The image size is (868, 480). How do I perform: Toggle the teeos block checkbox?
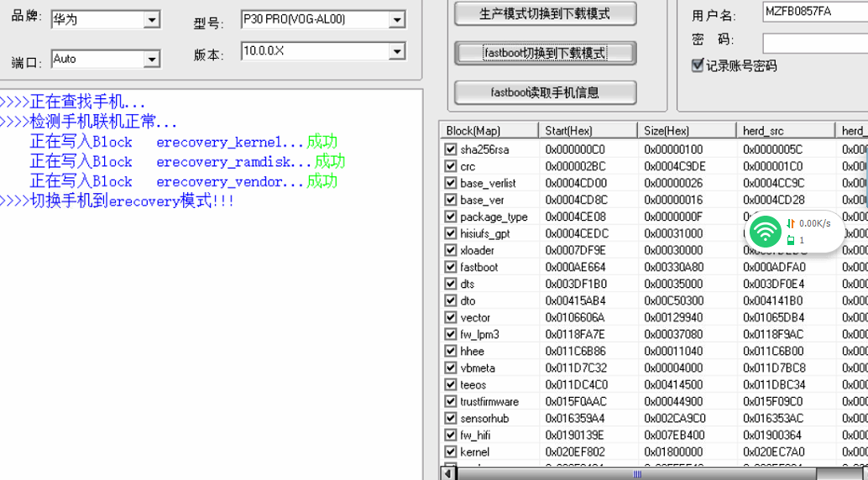click(x=451, y=384)
